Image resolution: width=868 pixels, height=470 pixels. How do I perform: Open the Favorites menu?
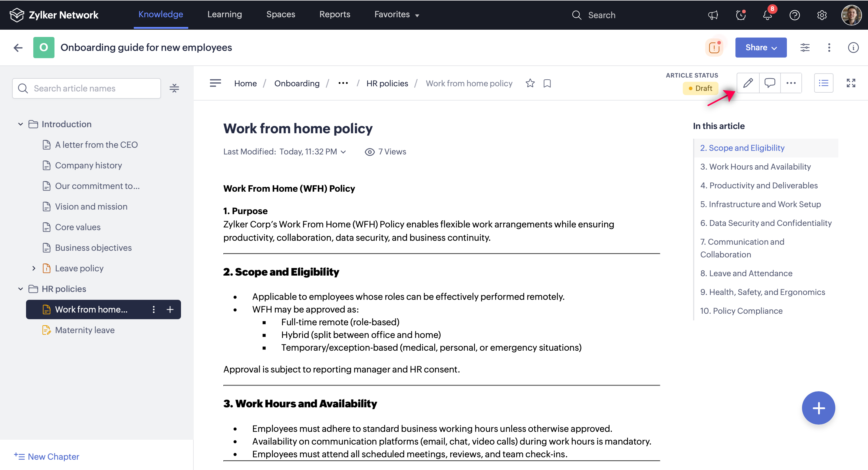[396, 15]
